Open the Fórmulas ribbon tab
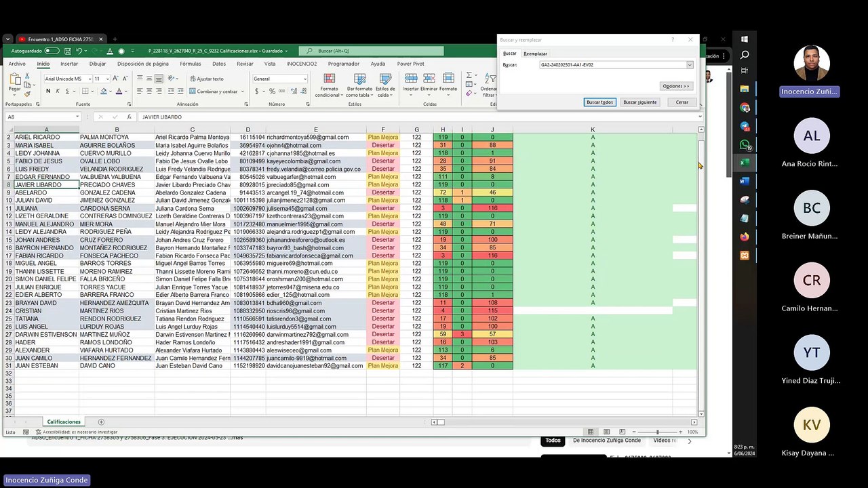This screenshot has width=868, height=488. (x=190, y=64)
